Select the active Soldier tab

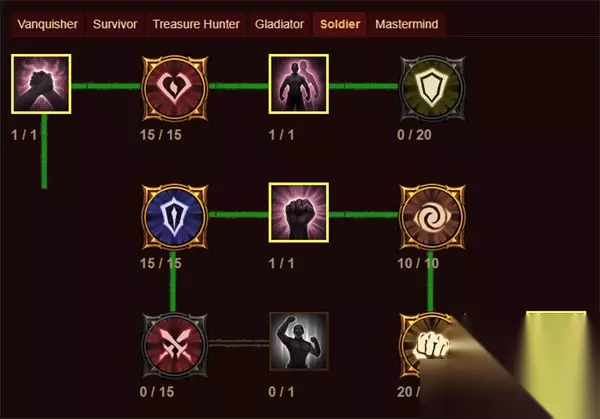coord(340,24)
